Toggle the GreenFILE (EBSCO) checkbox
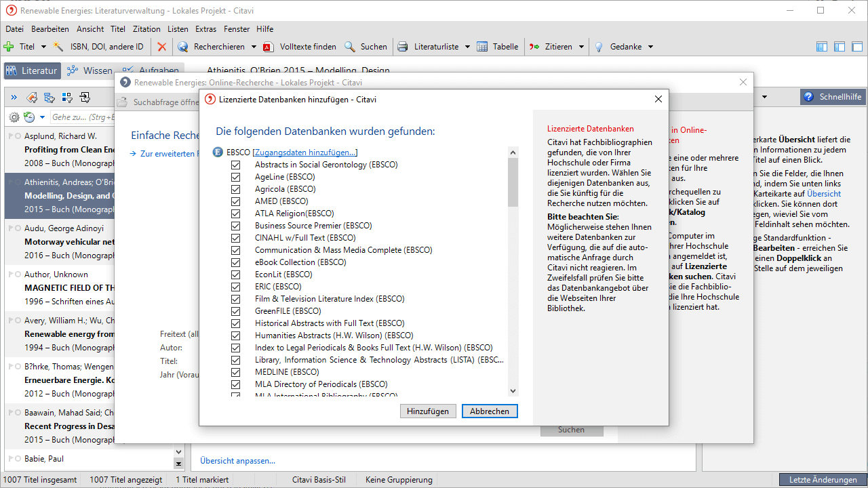This screenshot has width=868, height=488. (x=235, y=311)
